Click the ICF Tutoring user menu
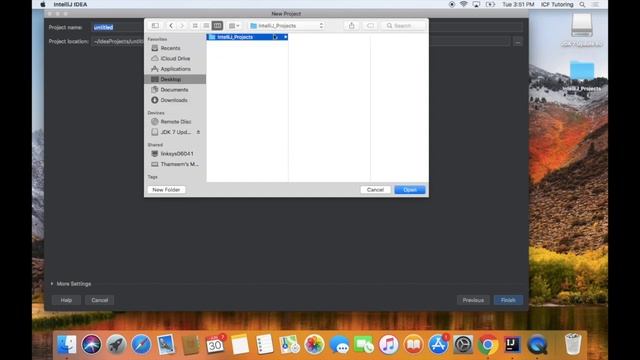Viewport: 640px width, 360px height. click(x=557, y=4)
